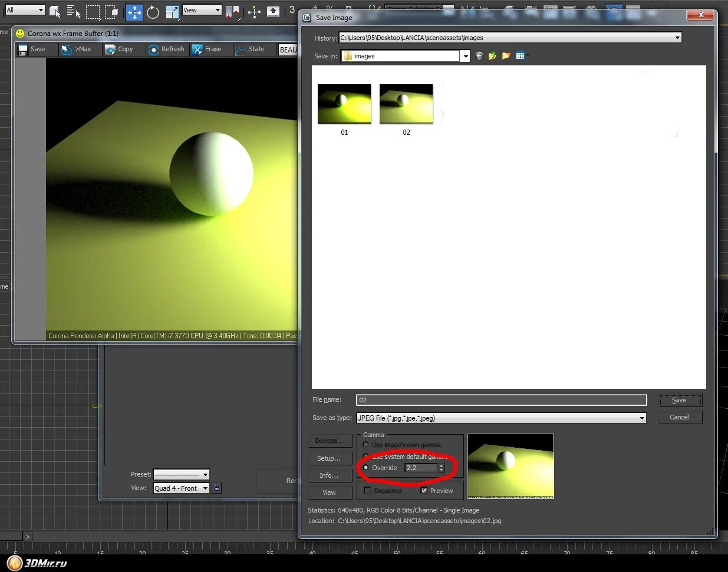Select Object tool in main toolbar

pos(55,11)
